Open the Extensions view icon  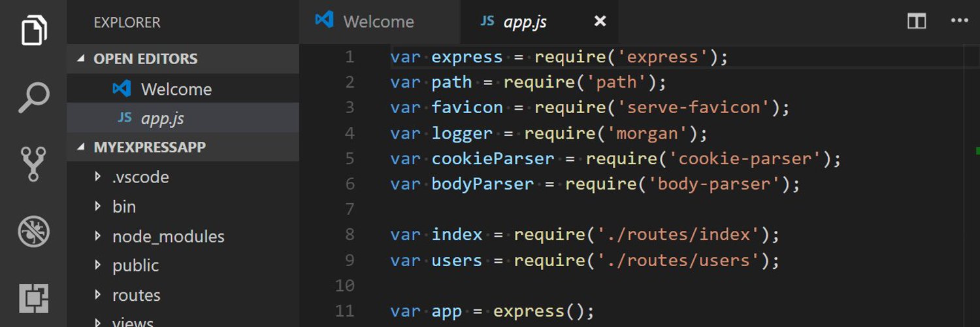(33, 299)
